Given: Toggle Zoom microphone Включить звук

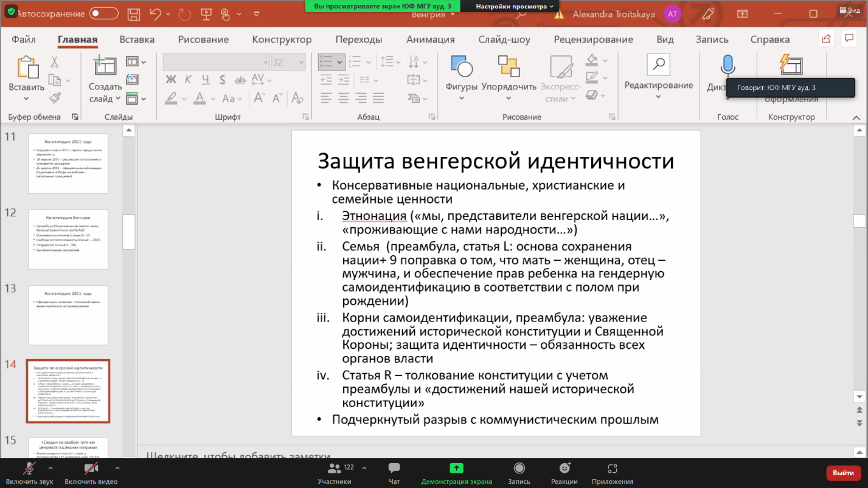Looking at the screenshot, I should (29, 473).
